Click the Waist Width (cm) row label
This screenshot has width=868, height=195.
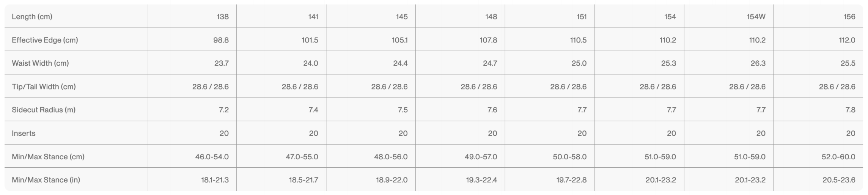(40, 63)
